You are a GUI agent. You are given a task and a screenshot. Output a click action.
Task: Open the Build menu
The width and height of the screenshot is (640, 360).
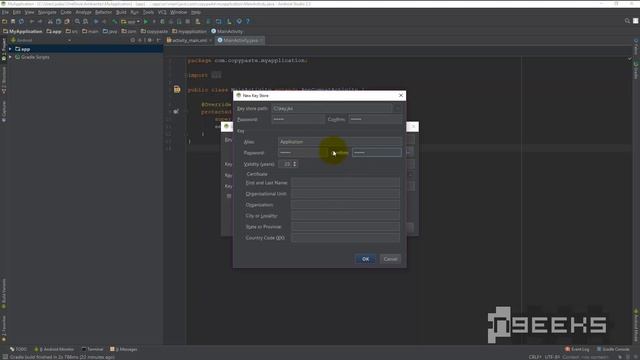121,12
